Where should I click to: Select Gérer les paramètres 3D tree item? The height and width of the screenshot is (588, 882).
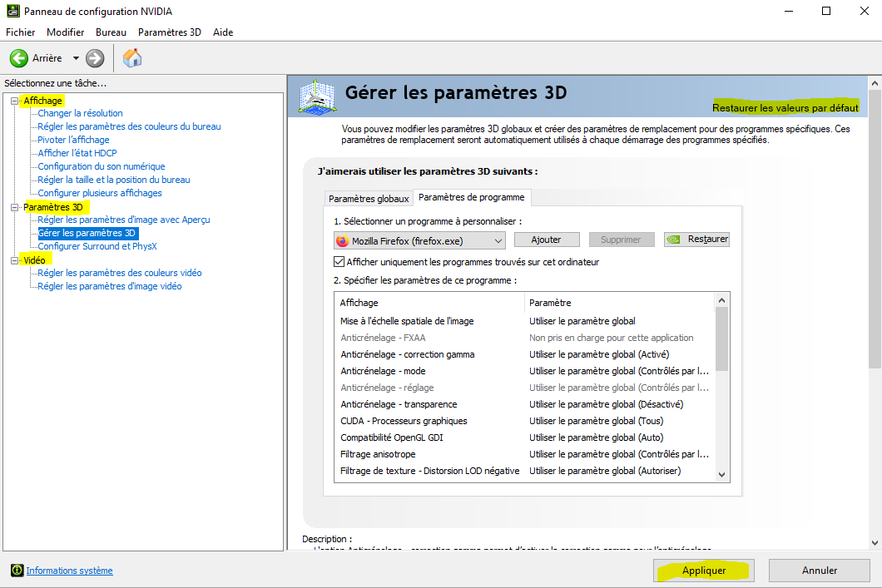pyautogui.click(x=87, y=233)
